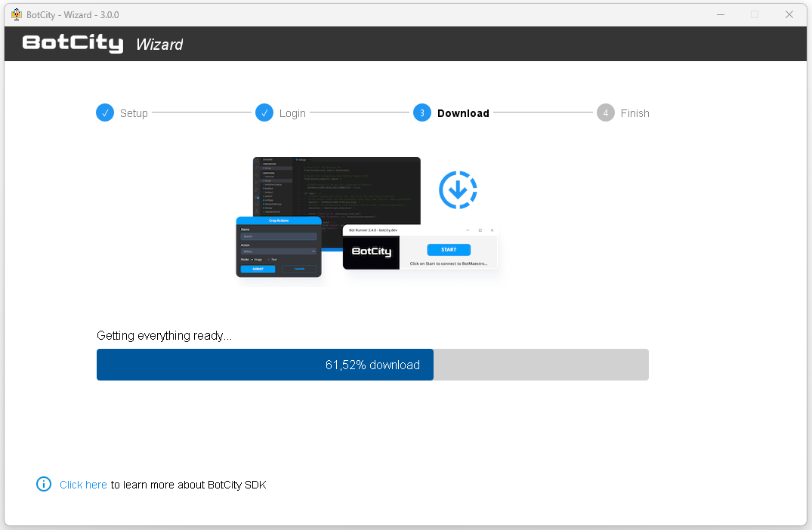This screenshot has width=812, height=530.
Task: Click the checkmark icon on the Setup step
Action: [x=105, y=112]
